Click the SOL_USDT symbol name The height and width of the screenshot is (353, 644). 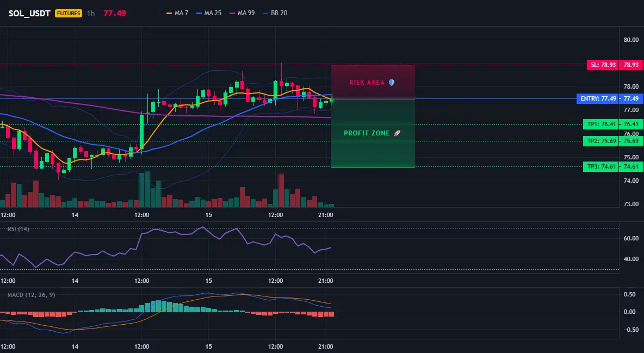click(x=29, y=13)
